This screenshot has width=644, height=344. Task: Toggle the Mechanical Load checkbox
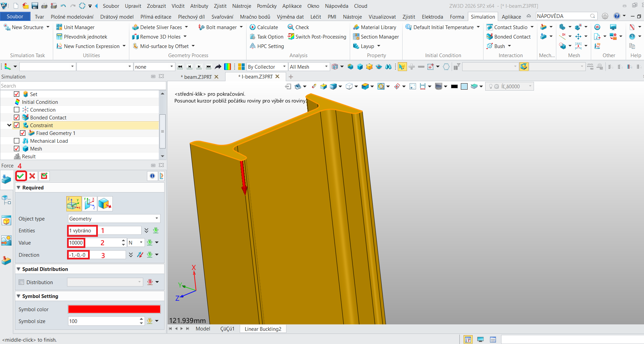pyautogui.click(x=17, y=141)
